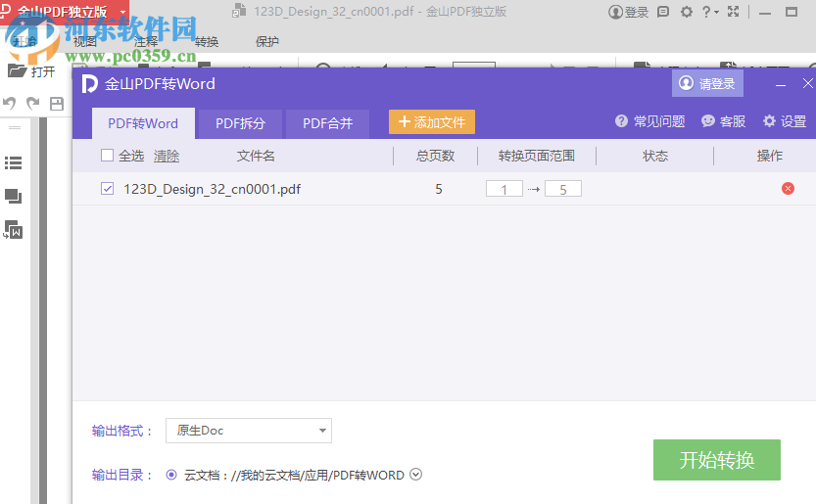Switch to the PDF拆分 tab

(240, 123)
